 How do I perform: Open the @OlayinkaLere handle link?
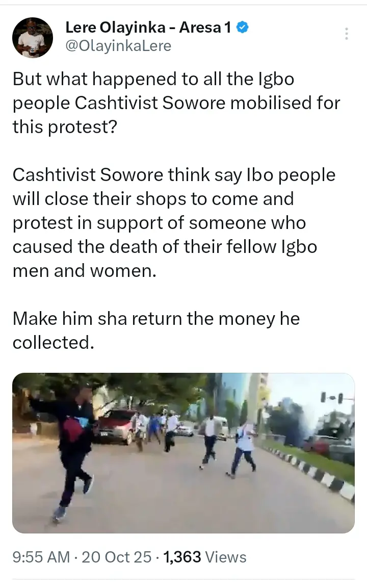pyautogui.click(x=118, y=46)
